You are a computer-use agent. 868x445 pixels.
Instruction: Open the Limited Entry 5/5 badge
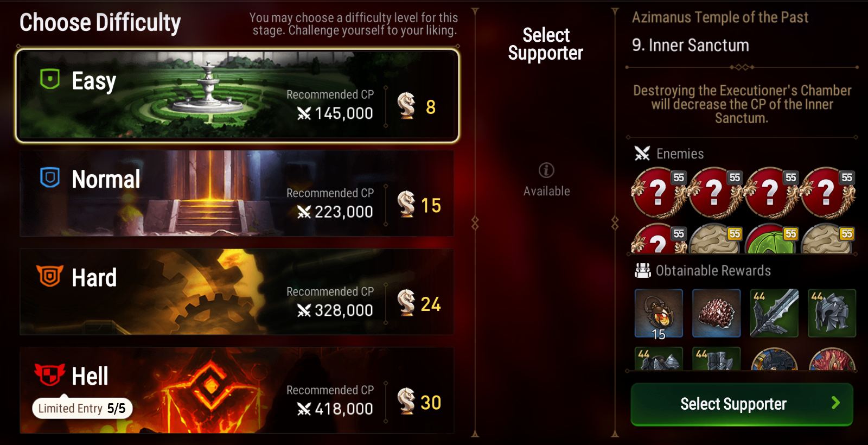tap(82, 408)
